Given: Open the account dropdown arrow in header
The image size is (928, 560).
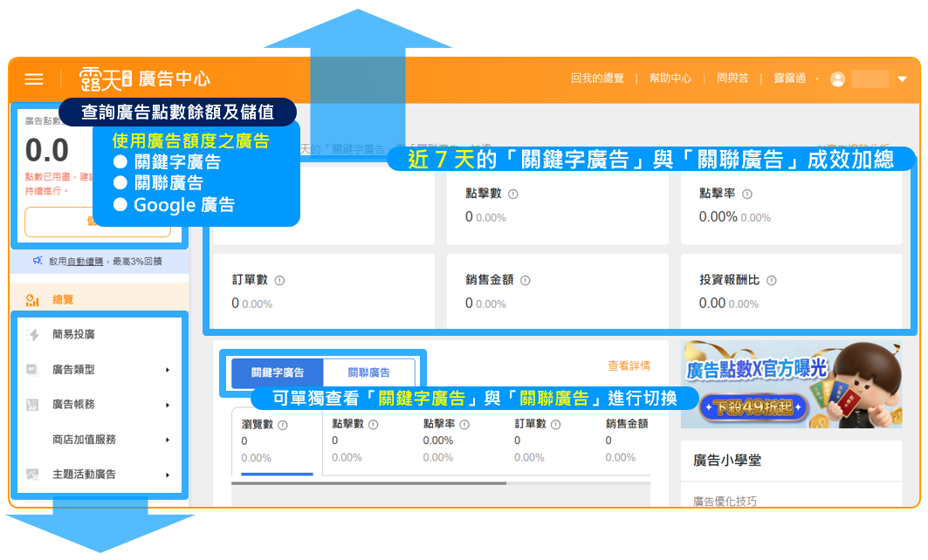Looking at the screenshot, I should click(x=902, y=79).
